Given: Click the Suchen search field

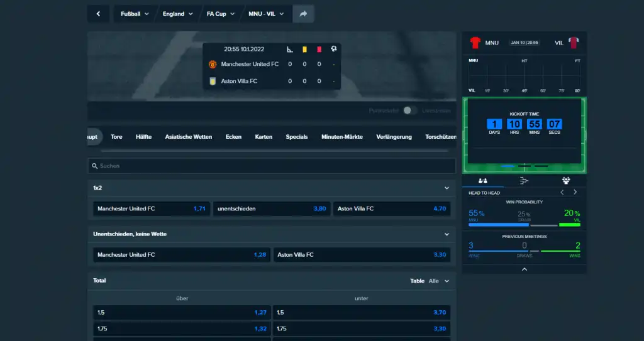Looking at the screenshot, I should (272, 166).
